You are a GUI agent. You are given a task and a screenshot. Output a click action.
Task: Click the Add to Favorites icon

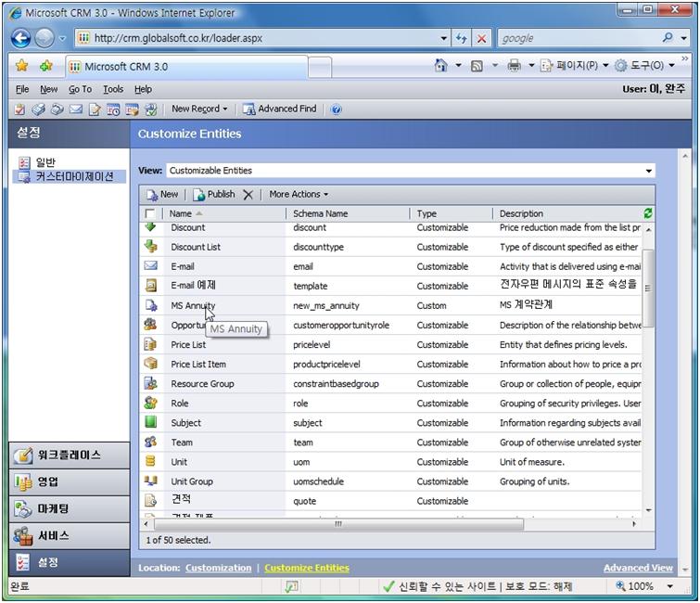pos(45,67)
